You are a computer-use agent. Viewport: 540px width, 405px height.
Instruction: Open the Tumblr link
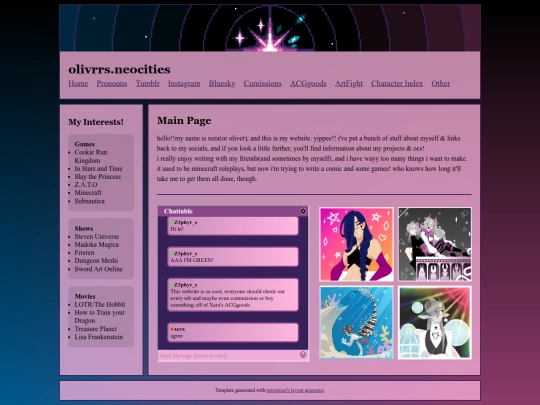(x=147, y=83)
